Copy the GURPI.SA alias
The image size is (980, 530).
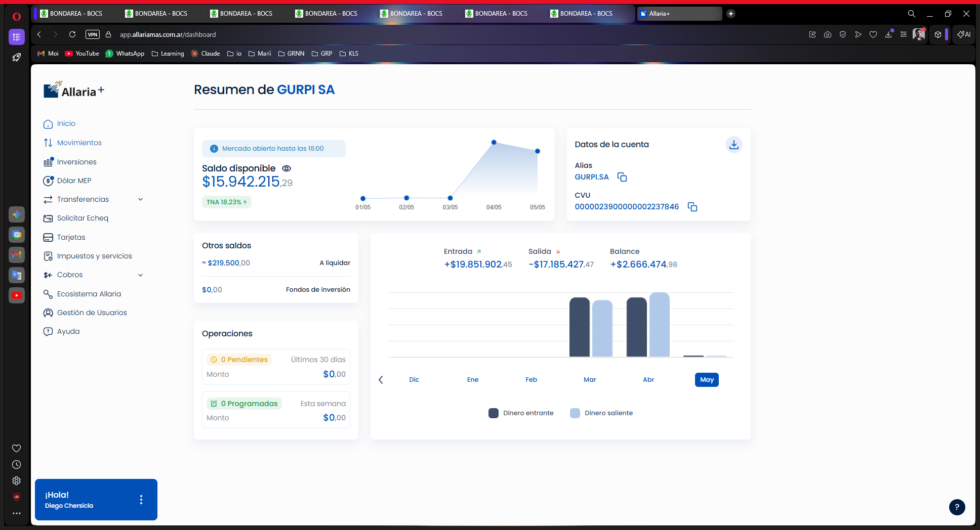622,177
